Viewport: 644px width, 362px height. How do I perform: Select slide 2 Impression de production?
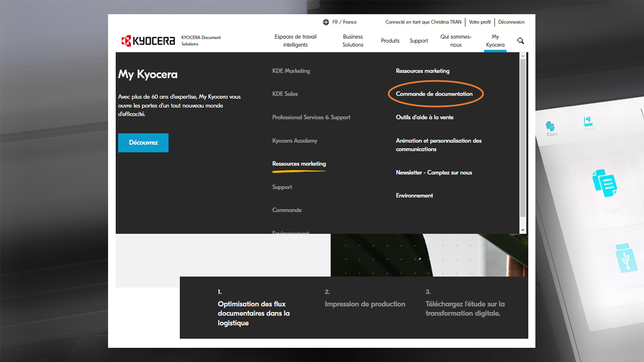365,304
